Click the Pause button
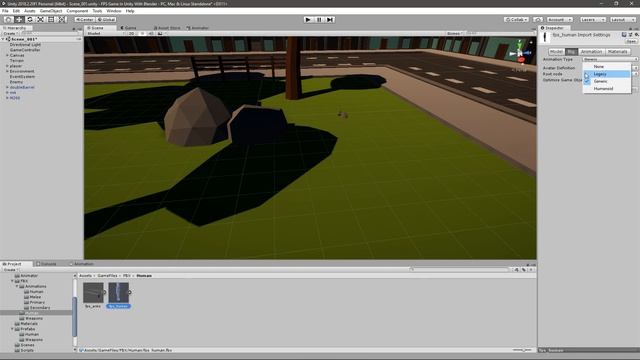Screen dimensions: 640x360 click(x=319, y=20)
